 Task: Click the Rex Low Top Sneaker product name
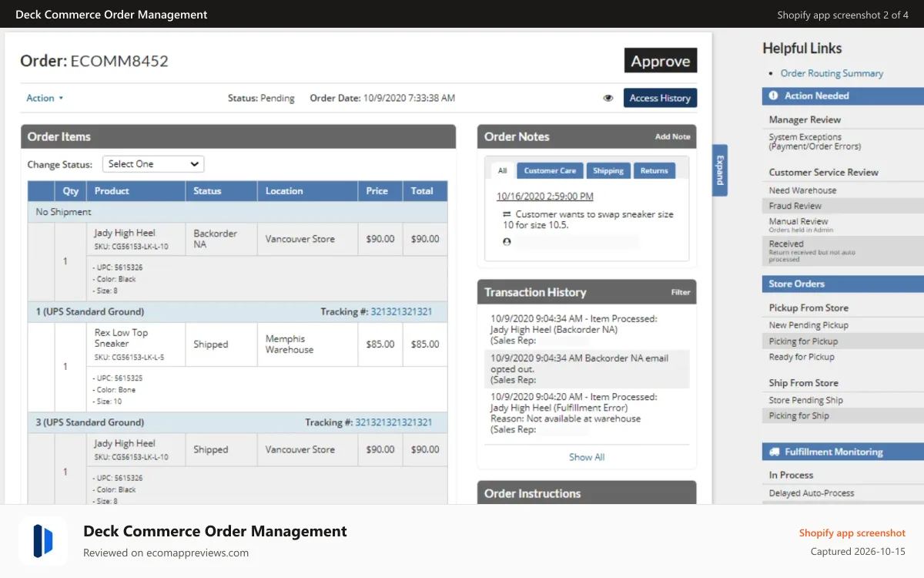[121, 338]
